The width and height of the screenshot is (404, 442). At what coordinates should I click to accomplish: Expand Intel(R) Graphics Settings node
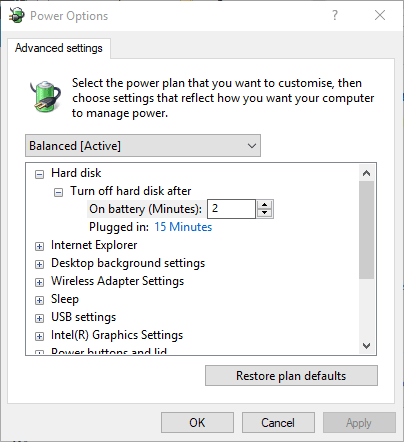[39, 336]
